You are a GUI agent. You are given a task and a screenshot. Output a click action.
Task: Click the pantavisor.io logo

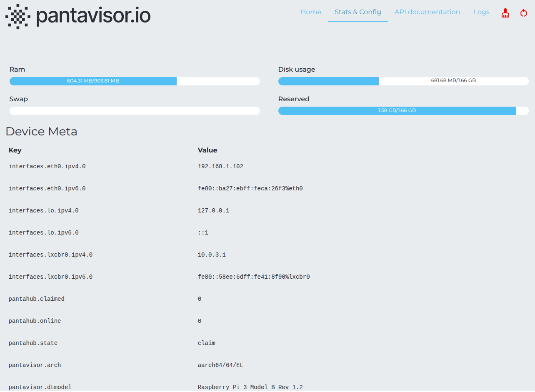click(x=77, y=16)
